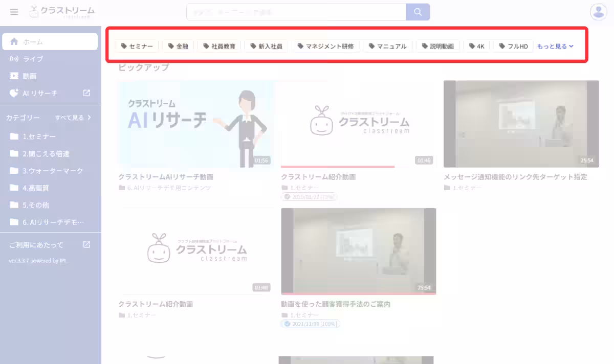The image size is (614, 364).
Task: Click external link icon beside AIリサーチ
Action: (86, 93)
